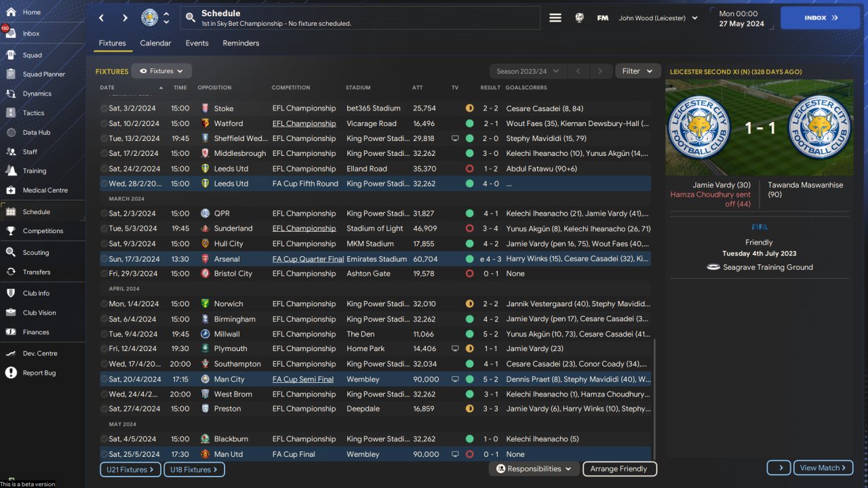The image size is (868, 488).
Task: Toggle the row marker for the Norwich fixture
Action: 104,304
